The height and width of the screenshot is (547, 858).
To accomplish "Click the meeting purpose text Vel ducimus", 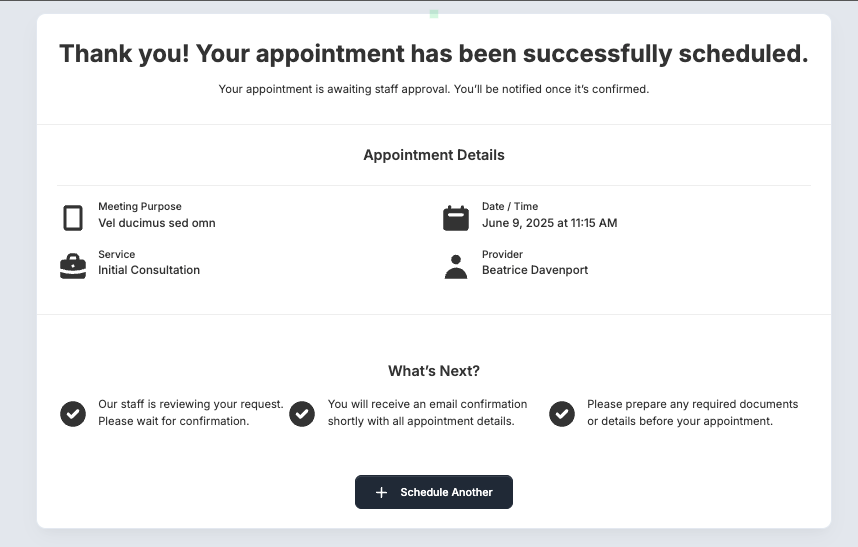I will point(157,223).
